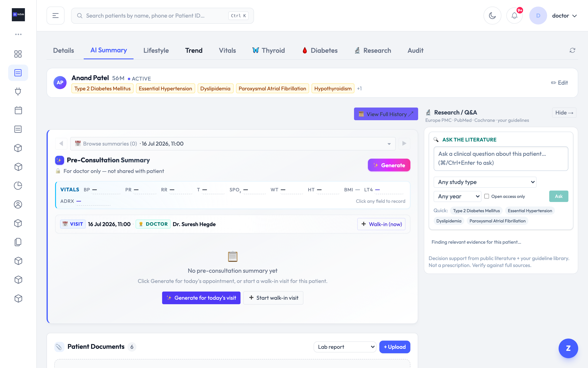Expand the +1 more conditions tag
The height and width of the screenshot is (368, 588).
[359, 89]
